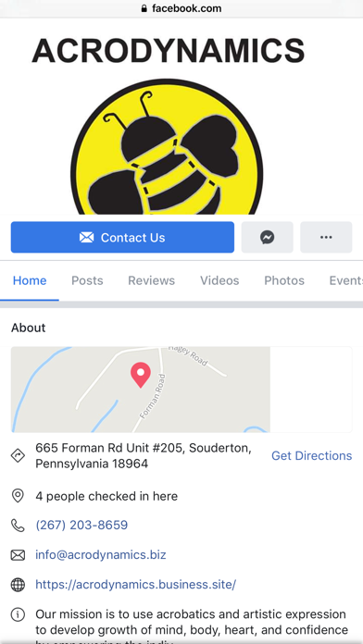Select the Videos tab
This screenshot has width=363, height=644.
(x=219, y=280)
